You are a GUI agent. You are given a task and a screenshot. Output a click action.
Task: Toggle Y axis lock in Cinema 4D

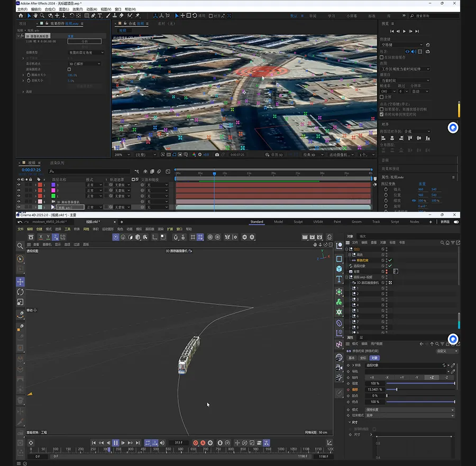tap(48, 237)
